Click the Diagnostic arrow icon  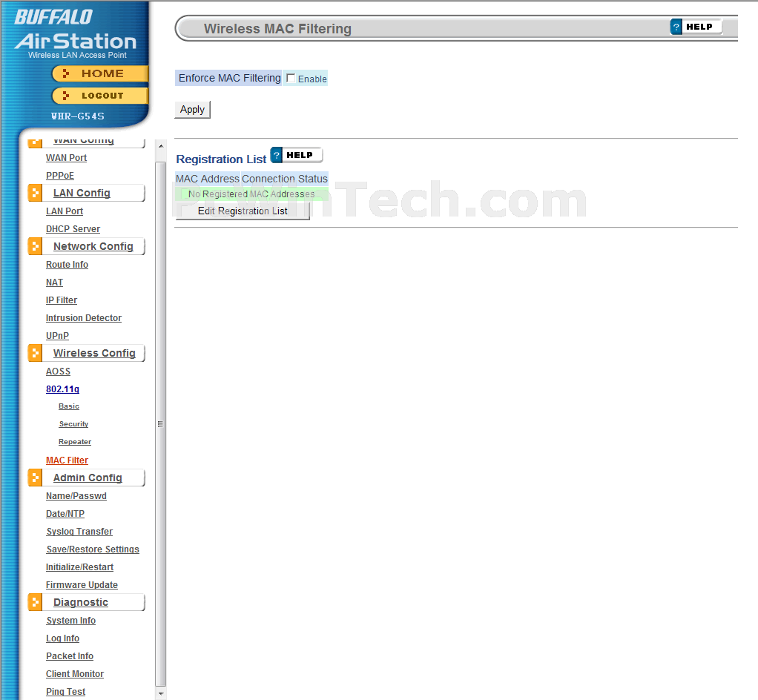(x=35, y=602)
